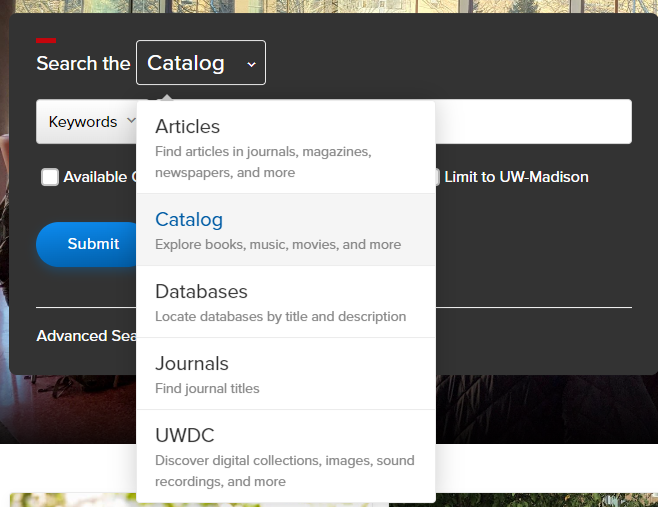Viewport: 658px width, 507px height.
Task: Select Journals from the dropdown list
Action: tap(286, 374)
